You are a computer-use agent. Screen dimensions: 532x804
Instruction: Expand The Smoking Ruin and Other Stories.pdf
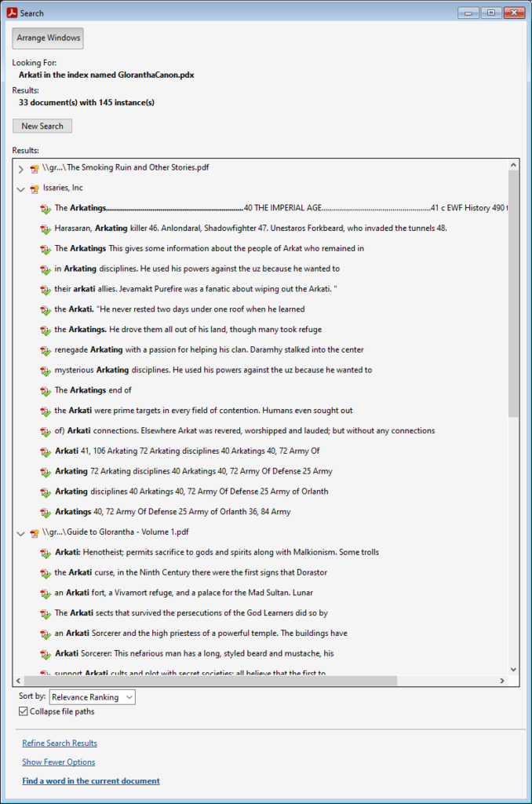coord(20,169)
